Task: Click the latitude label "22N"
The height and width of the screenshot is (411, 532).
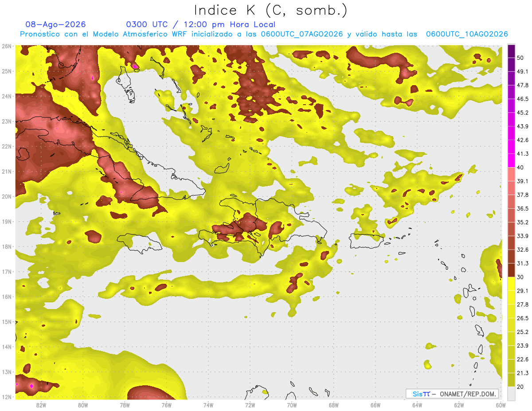Action: [x=6, y=146]
